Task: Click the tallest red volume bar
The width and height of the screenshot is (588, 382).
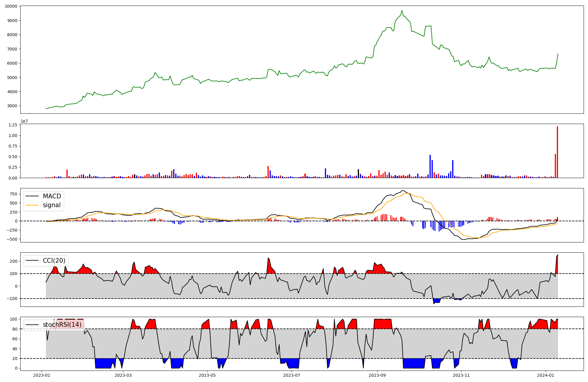Action: pos(557,153)
